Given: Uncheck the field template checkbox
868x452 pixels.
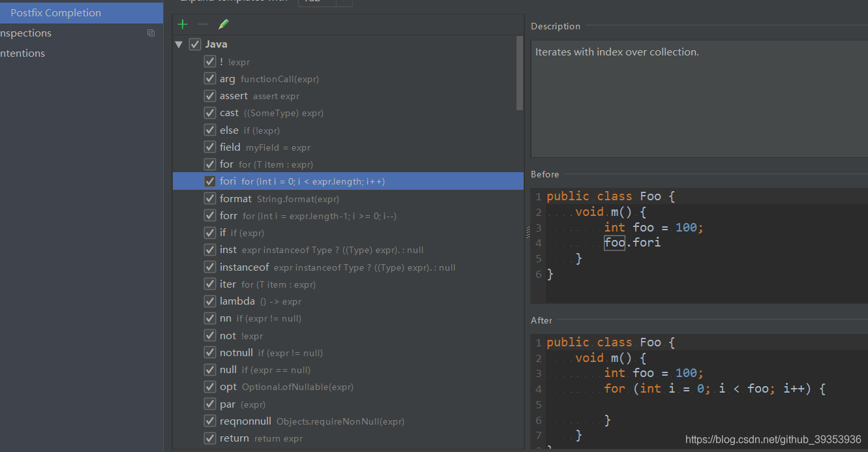Looking at the screenshot, I should click(x=210, y=147).
